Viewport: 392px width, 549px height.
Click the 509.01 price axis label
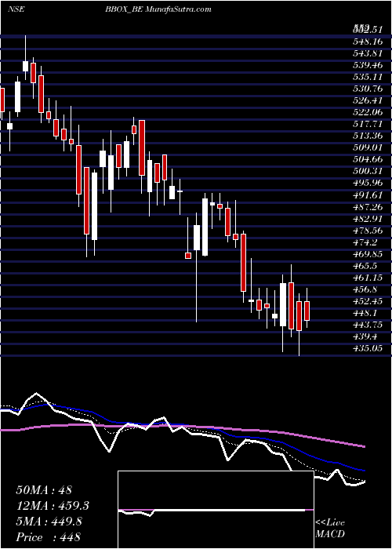(368, 148)
